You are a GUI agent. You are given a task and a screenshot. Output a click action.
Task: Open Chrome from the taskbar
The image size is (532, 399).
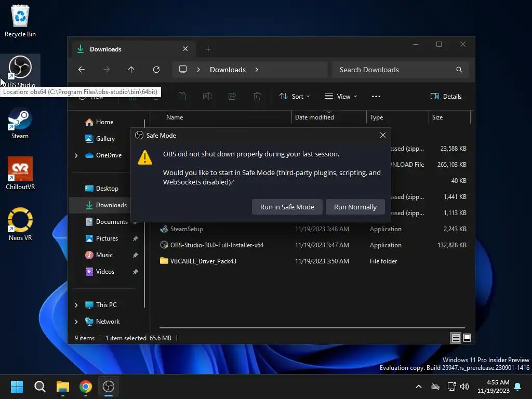tap(86, 387)
